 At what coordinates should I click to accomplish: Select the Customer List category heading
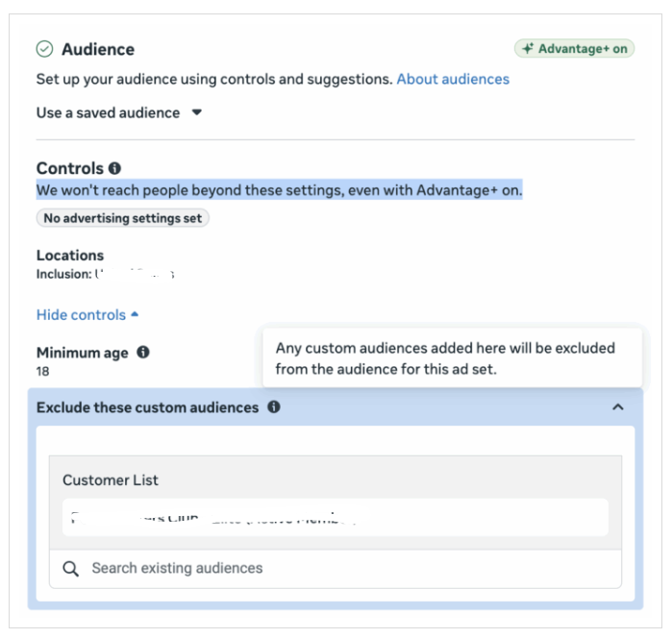(111, 479)
